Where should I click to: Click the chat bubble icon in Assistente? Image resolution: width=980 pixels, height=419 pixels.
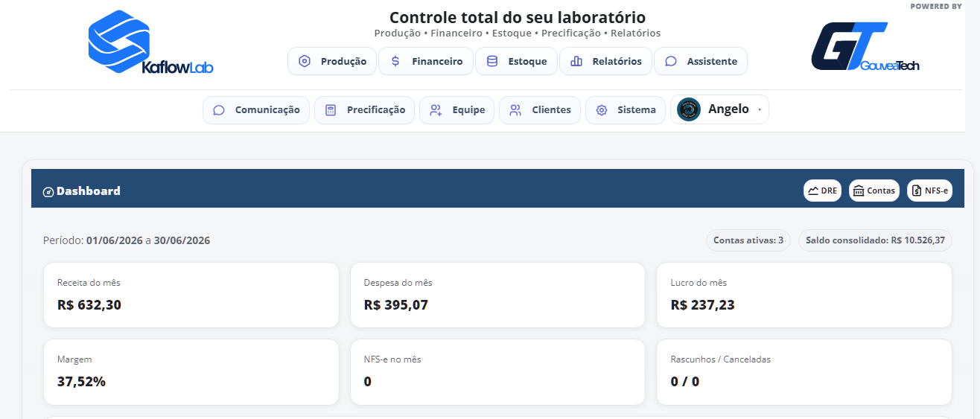coord(671,61)
